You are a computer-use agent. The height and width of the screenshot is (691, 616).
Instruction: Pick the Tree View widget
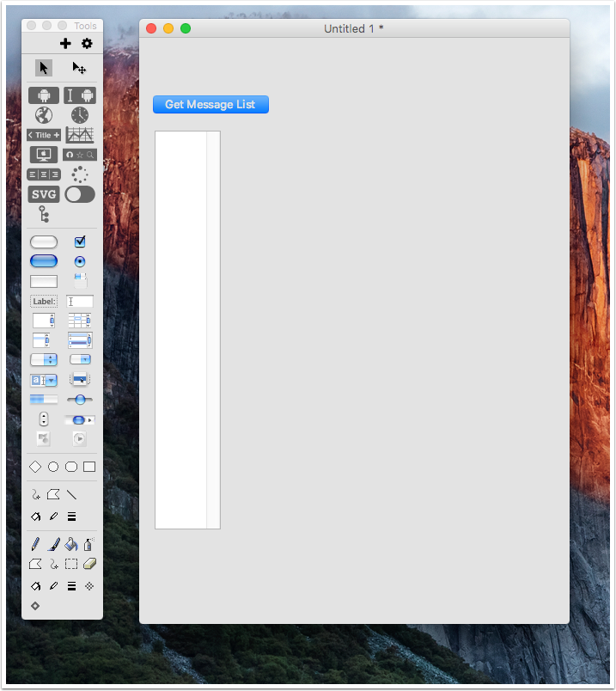pos(44,214)
